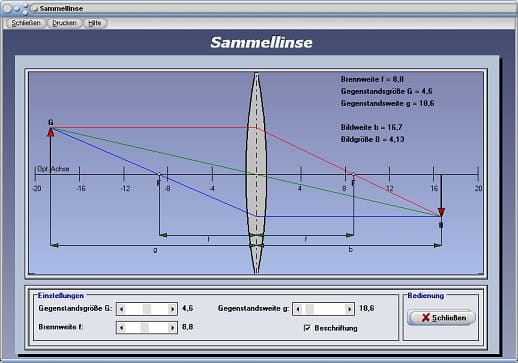
Task: Click the -16 axis tick label
Action: point(81,189)
